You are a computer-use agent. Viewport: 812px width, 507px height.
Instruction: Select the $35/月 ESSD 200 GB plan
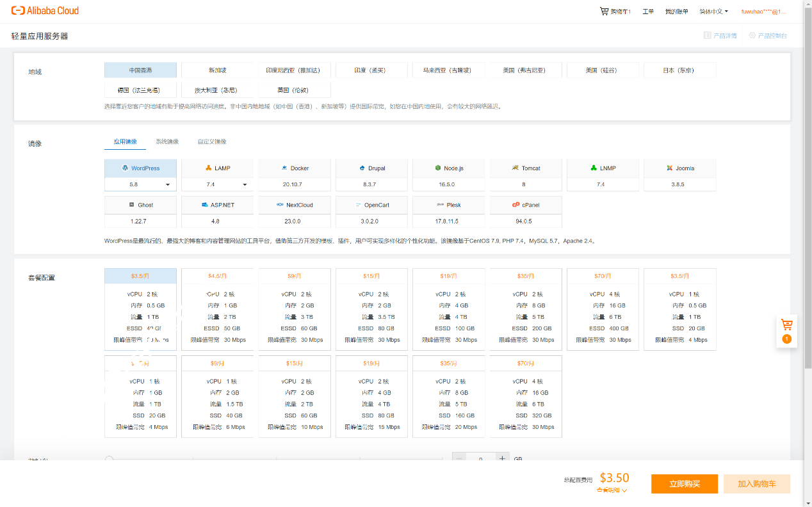pos(526,310)
